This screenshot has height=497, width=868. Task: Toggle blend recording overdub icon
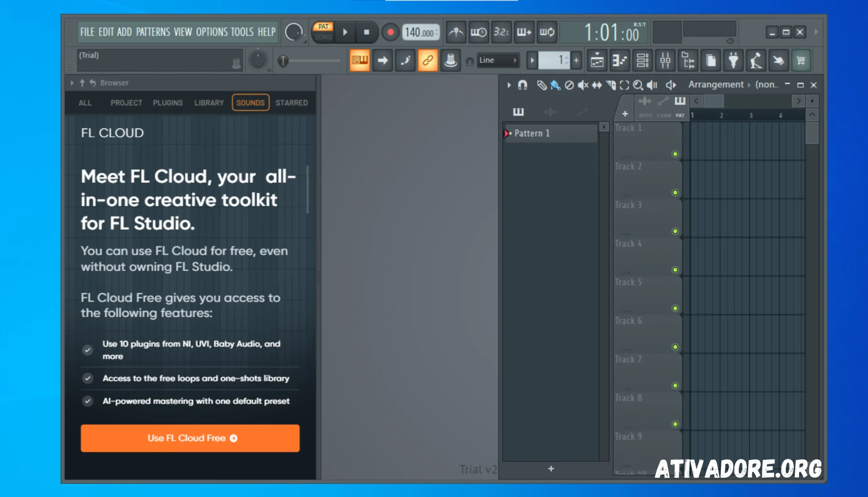(524, 33)
